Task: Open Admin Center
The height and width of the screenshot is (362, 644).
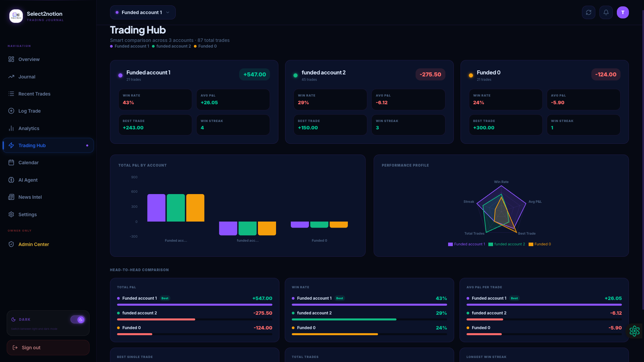Action: pyautogui.click(x=48, y=244)
